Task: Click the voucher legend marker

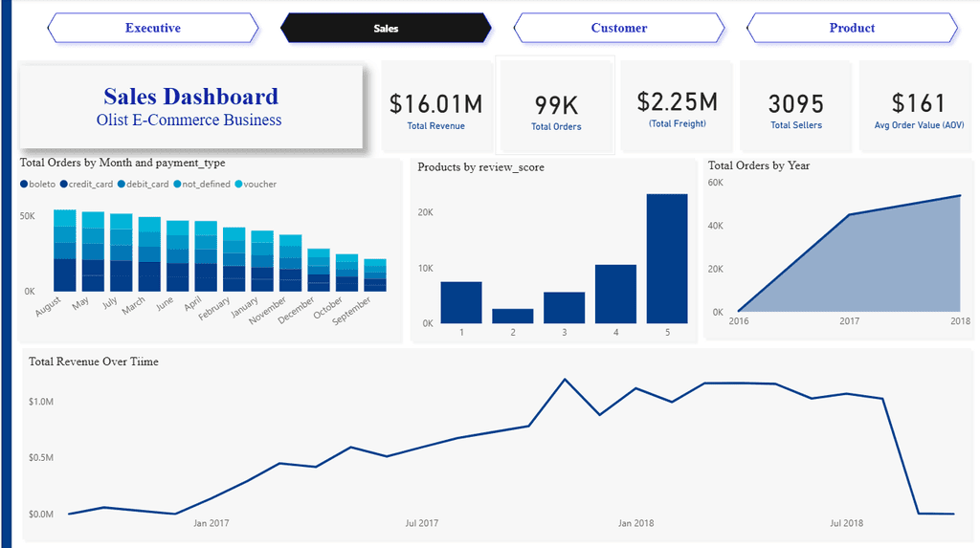Action: pos(238,185)
